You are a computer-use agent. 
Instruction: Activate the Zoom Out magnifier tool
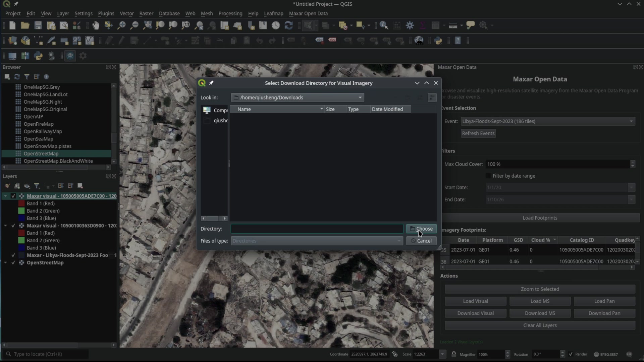[x=134, y=25]
